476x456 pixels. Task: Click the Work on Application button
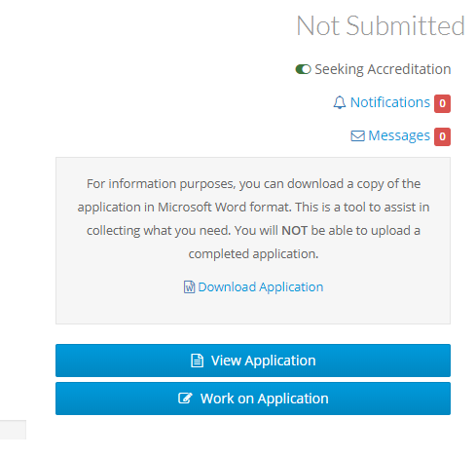[253, 399]
